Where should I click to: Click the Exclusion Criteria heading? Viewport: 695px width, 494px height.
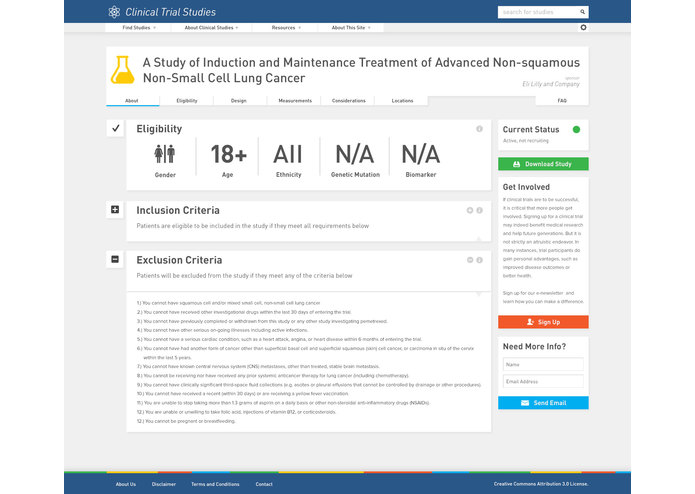(x=180, y=260)
